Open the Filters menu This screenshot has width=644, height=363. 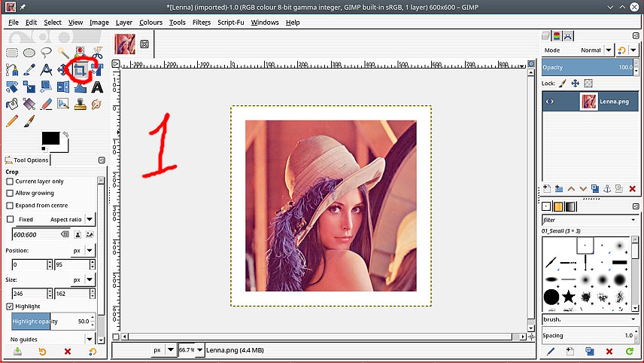tap(202, 22)
